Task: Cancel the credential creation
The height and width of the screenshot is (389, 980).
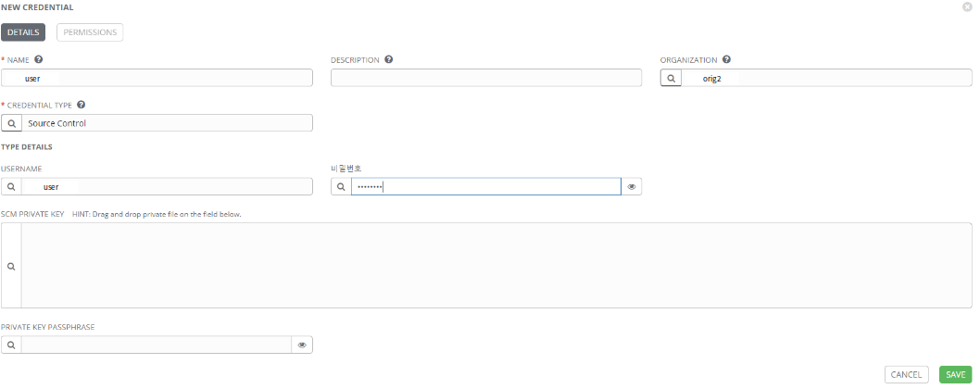Action: [x=906, y=374]
